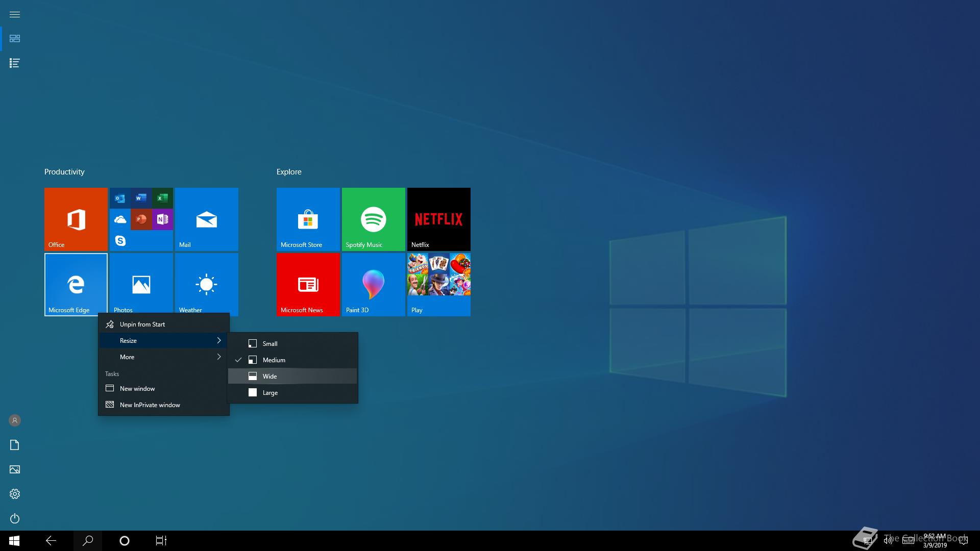The image size is (980, 551).
Task: Launch Excel from the Office folder tile
Action: [162, 198]
